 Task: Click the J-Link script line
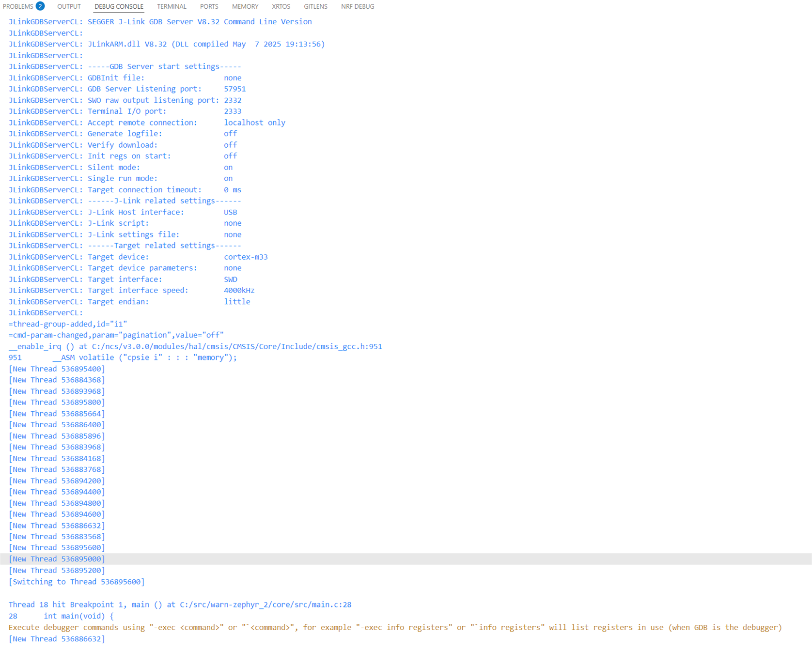[x=125, y=223]
